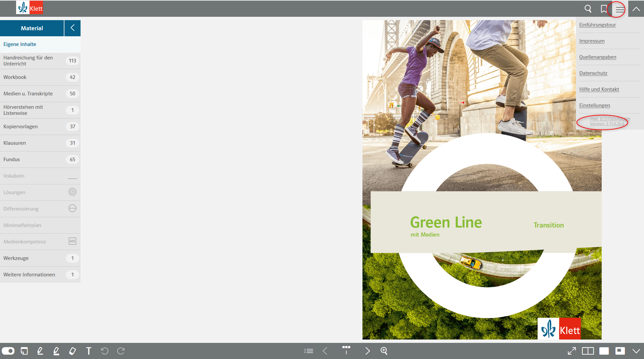644x359 pixels.
Task: Open the Fundus category
Action: pyautogui.click(x=40, y=160)
